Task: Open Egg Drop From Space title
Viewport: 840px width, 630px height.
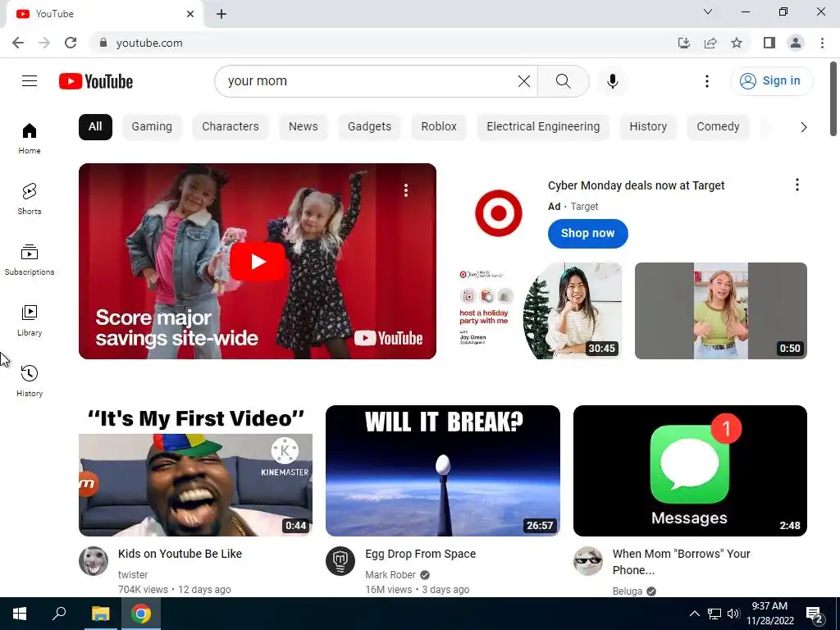Action: [421, 554]
